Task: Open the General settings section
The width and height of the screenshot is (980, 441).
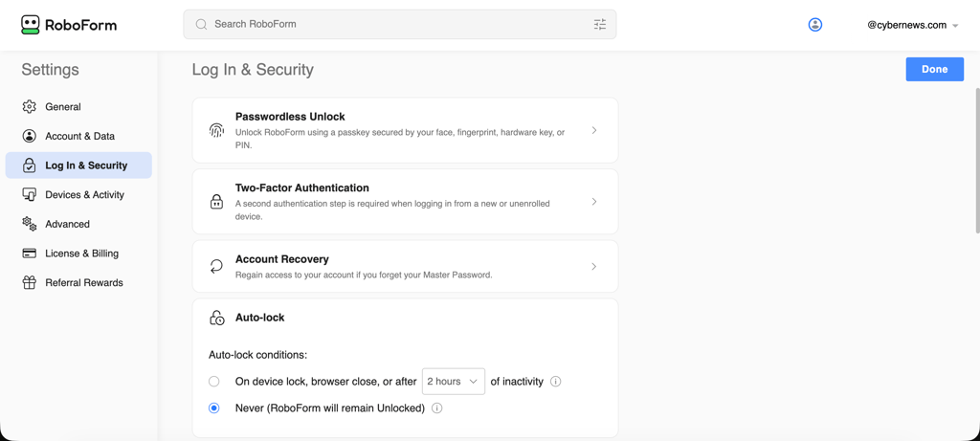Action: (x=78, y=107)
